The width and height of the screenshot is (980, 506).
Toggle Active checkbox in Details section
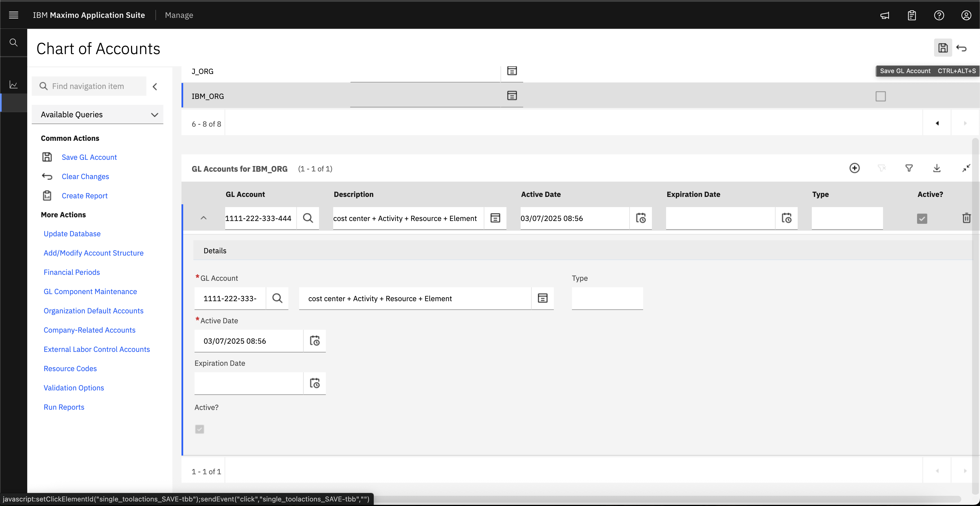(x=200, y=429)
